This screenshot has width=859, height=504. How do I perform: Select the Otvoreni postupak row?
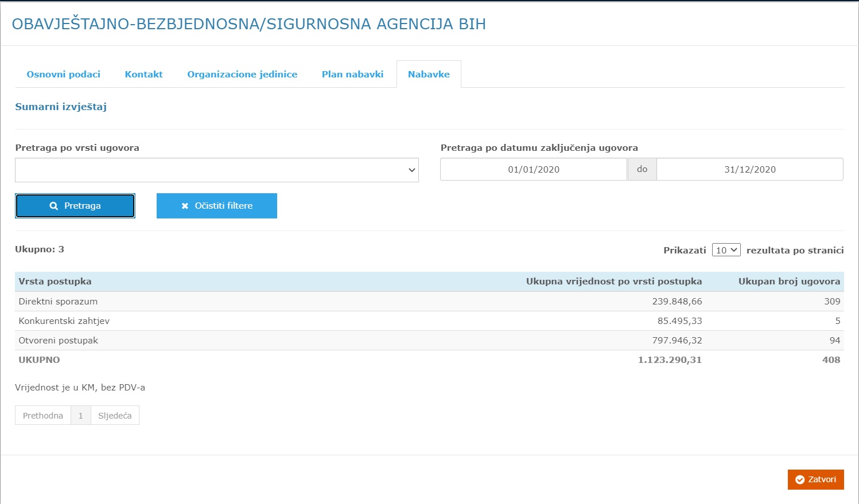pos(429,341)
